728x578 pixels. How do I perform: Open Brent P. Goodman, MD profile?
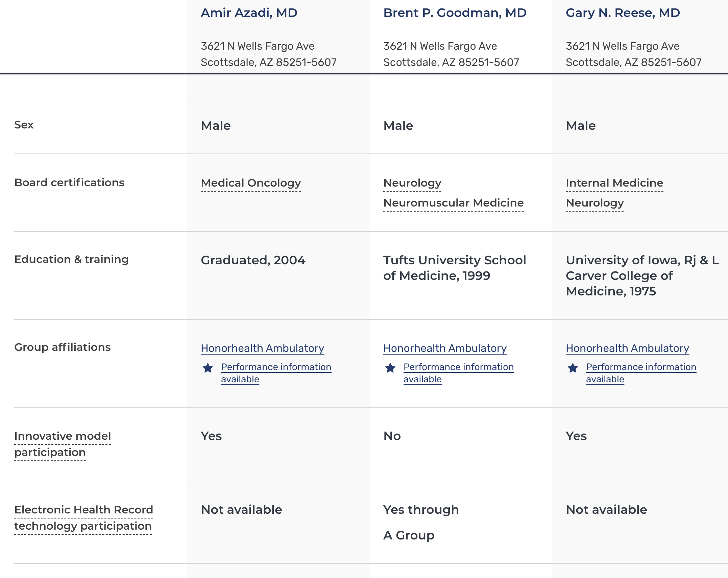455,13
